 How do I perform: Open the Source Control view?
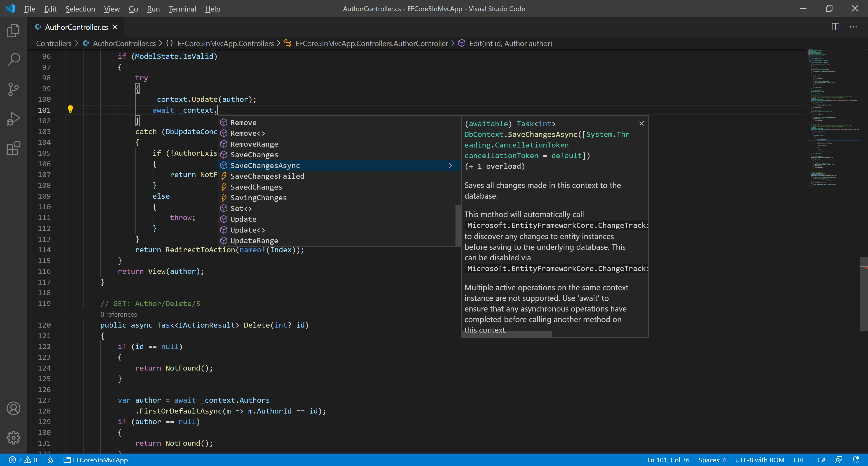point(14,89)
